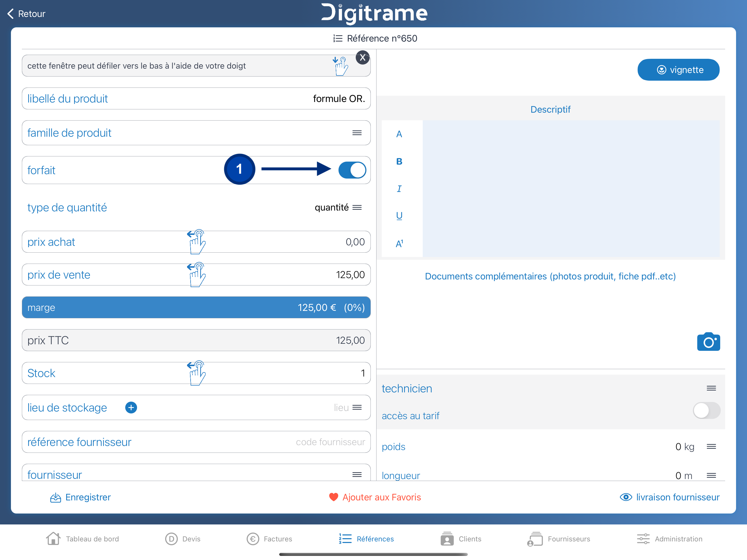Screen dimensions: 747x560
Task: Edit the prix achat value 0,00
Action: (355, 242)
